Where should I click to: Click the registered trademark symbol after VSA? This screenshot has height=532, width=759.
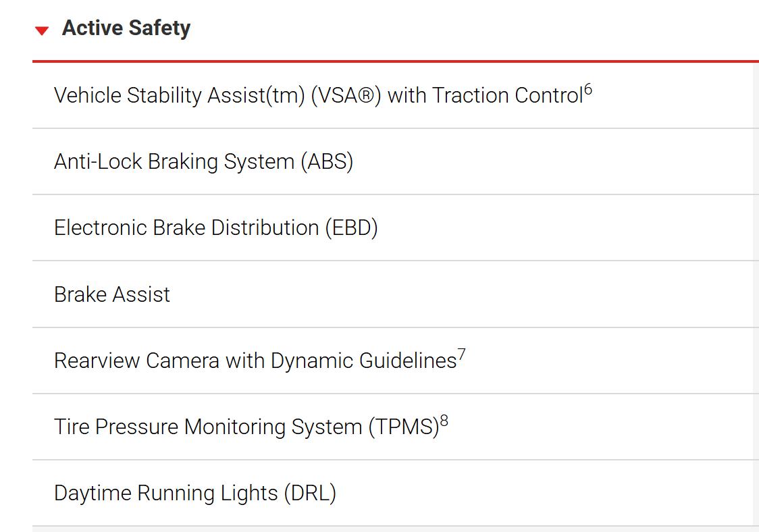pyautogui.click(x=367, y=95)
